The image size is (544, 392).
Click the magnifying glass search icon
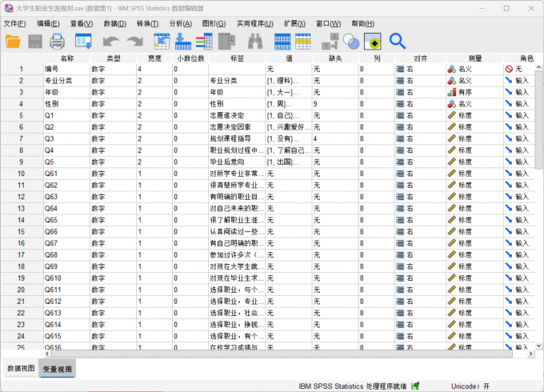tap(397, 41)
